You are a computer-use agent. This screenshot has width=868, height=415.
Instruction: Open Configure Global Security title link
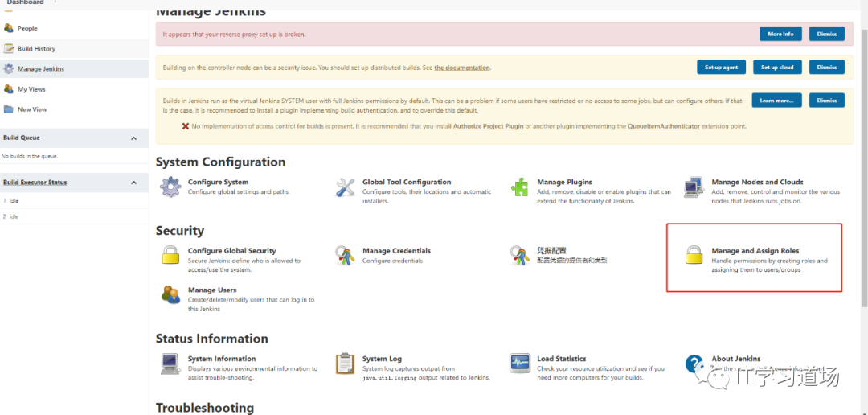coord(232,250)
